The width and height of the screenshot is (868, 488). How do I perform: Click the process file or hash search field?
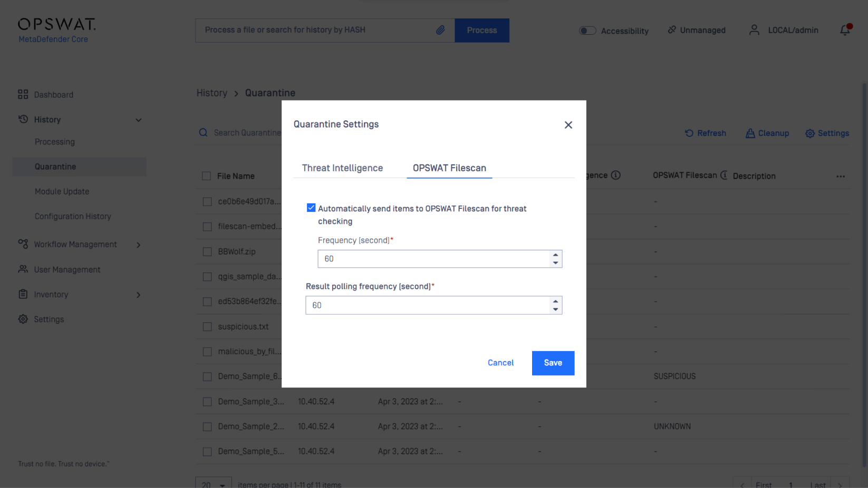click(x=325, y=31)
